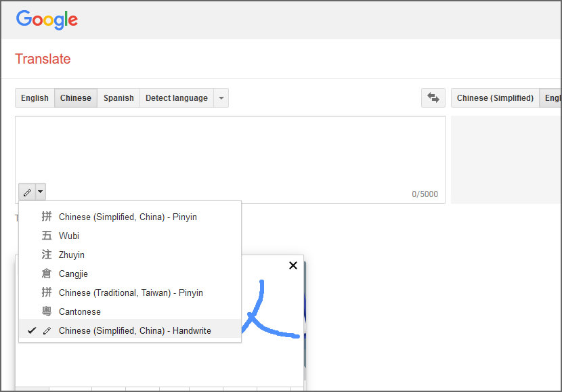
Task: Toggle the handwriting pencil input tool
Action: 27,192
